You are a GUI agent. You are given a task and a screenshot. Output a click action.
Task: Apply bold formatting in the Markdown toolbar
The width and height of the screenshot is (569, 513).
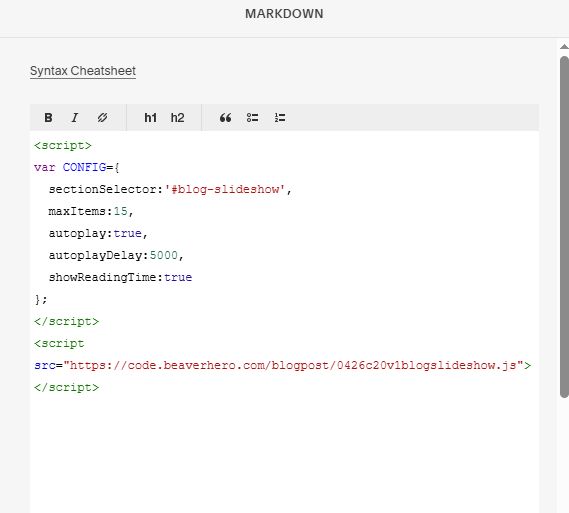click(48, 118)
